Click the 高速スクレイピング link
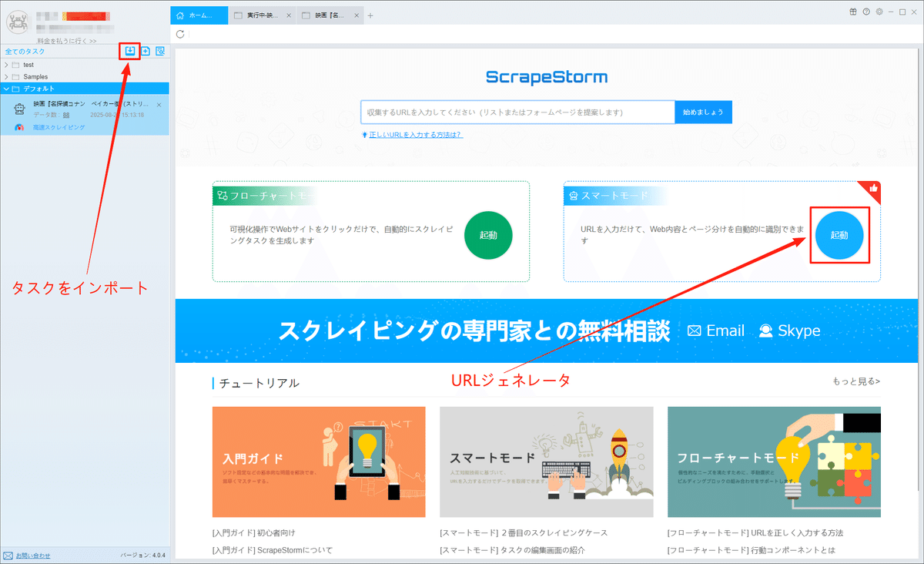Viewport: 924px width, 564px height. click(x=59, y=126)
